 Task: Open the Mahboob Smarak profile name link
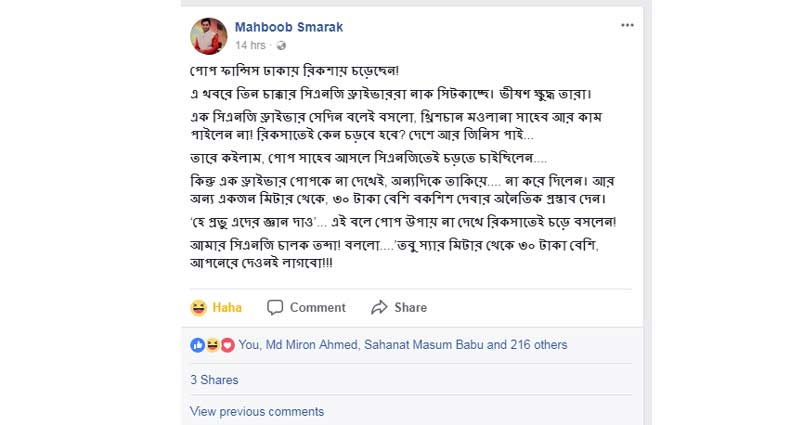coord(288,27)
